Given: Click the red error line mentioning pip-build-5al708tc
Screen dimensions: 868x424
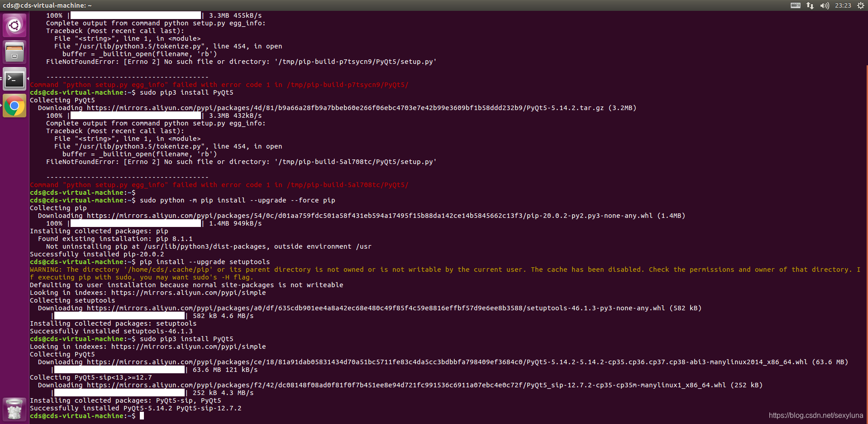Looking at the screenshot, I should [x=219, y=185].
